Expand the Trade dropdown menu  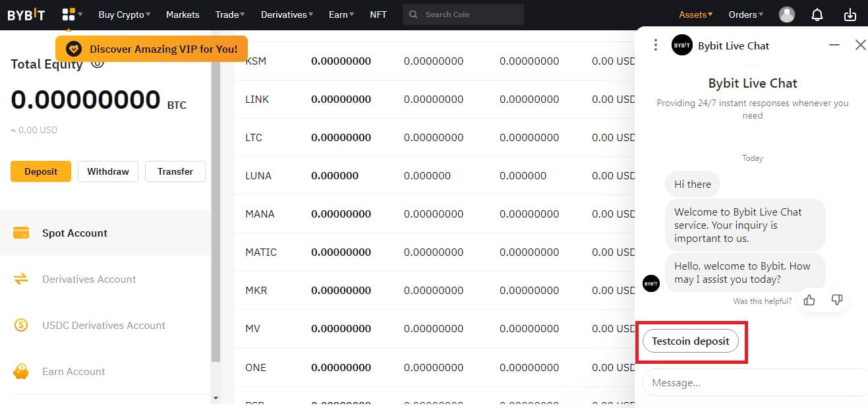pos(229,15)
